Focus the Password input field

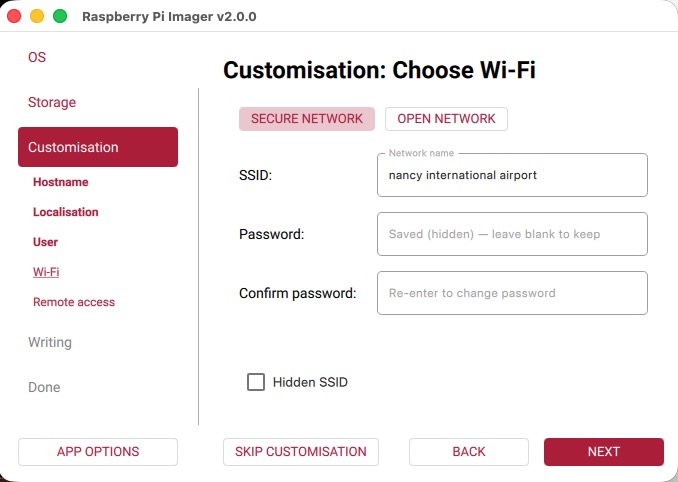point(512,234)
